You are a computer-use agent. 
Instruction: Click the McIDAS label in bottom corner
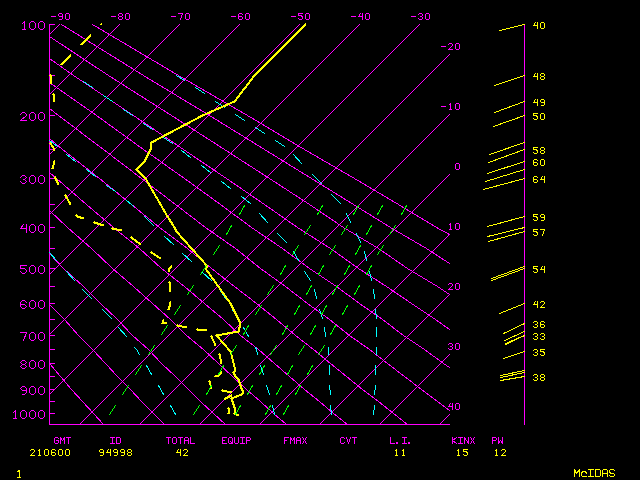tap(593, 473)
